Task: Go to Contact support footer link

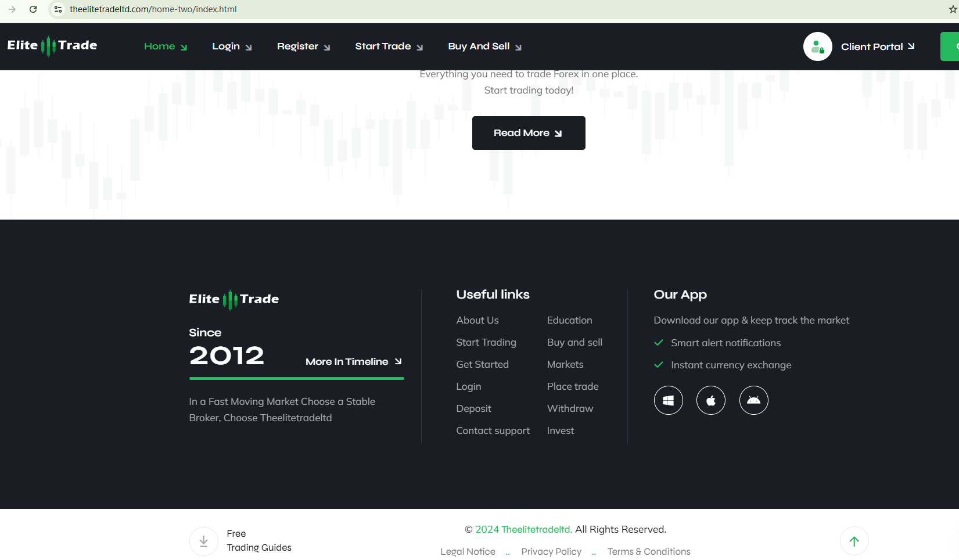Action: coord(493,430)
